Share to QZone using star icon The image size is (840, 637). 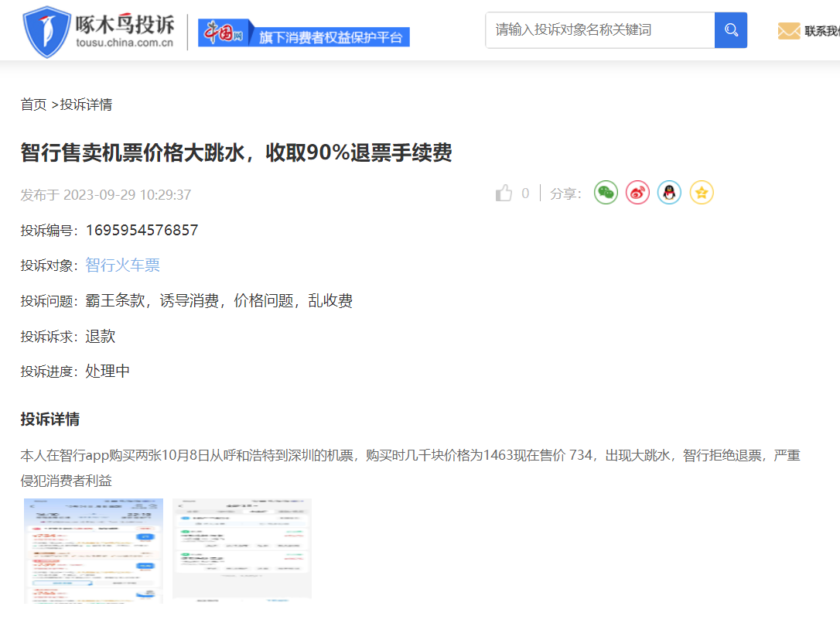coord(701,193)
